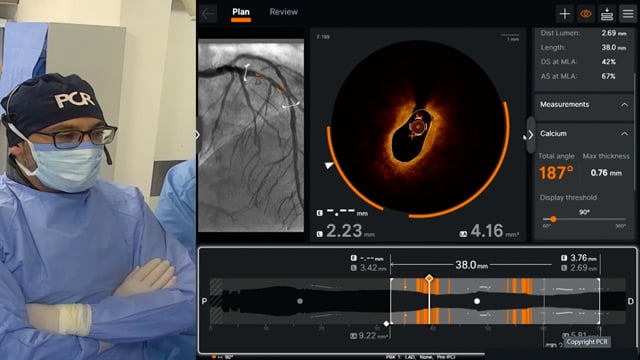The image size is (640, 360).
Task: Click the 4.16 mm² area readout
Action: [495, 231]
